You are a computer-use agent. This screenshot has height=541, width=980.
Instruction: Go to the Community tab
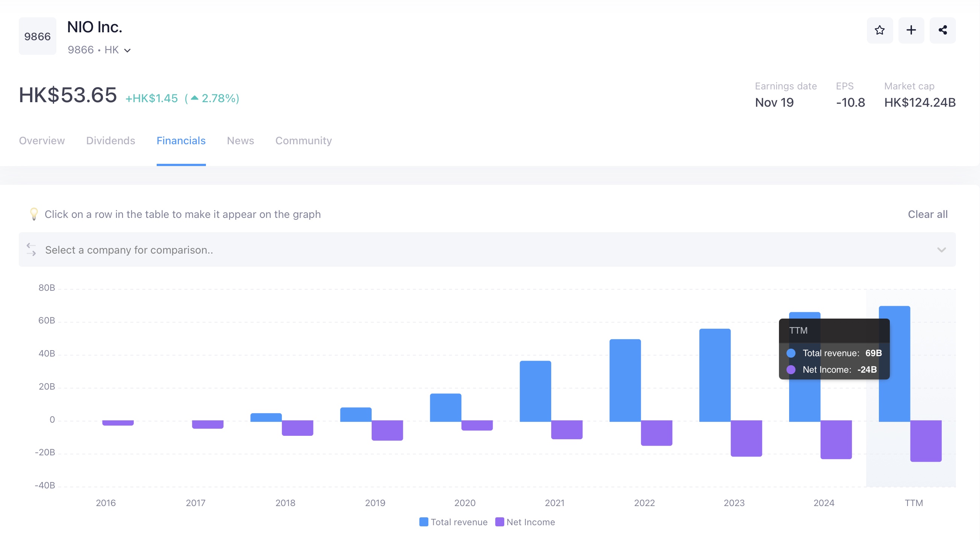tap(303, 141)
